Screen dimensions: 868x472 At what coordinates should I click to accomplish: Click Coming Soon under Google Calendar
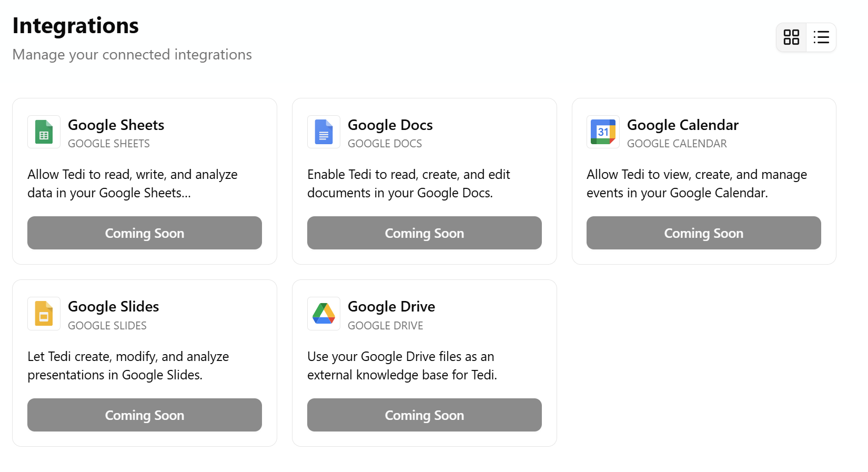pos(704,233)
